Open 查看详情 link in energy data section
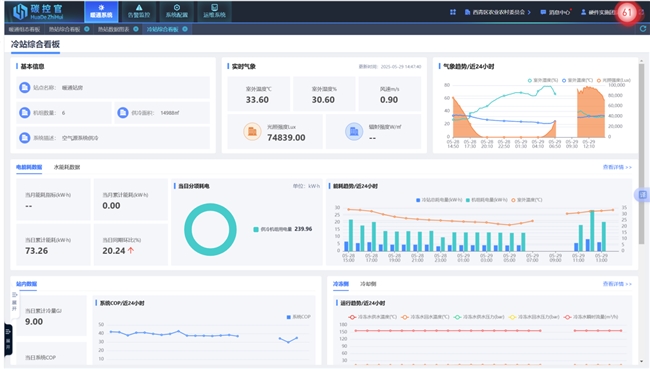Image resolution: width=650 pixels, height=369 pixels. tap(617, 167)
